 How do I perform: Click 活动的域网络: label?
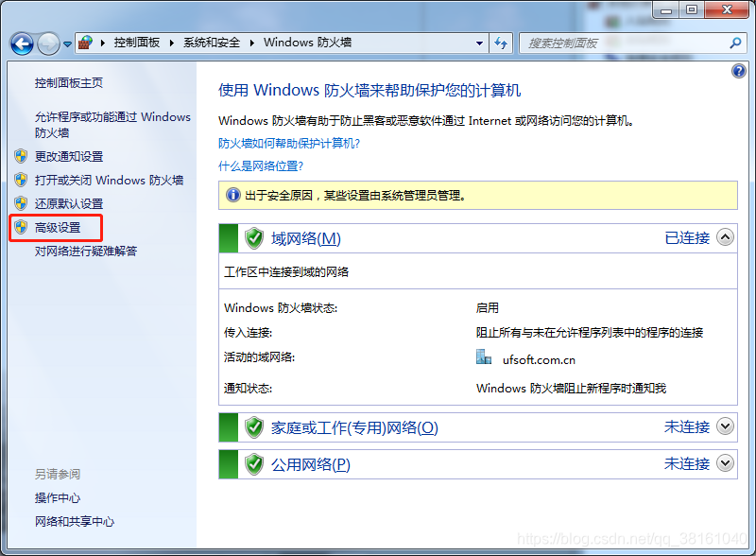tap(259, 357)
